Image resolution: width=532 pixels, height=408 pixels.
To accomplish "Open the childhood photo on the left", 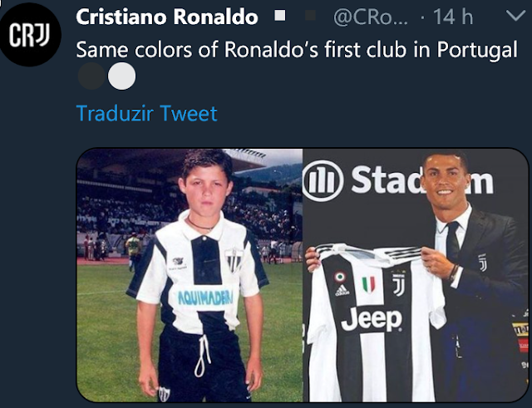I will click(190, 275).
